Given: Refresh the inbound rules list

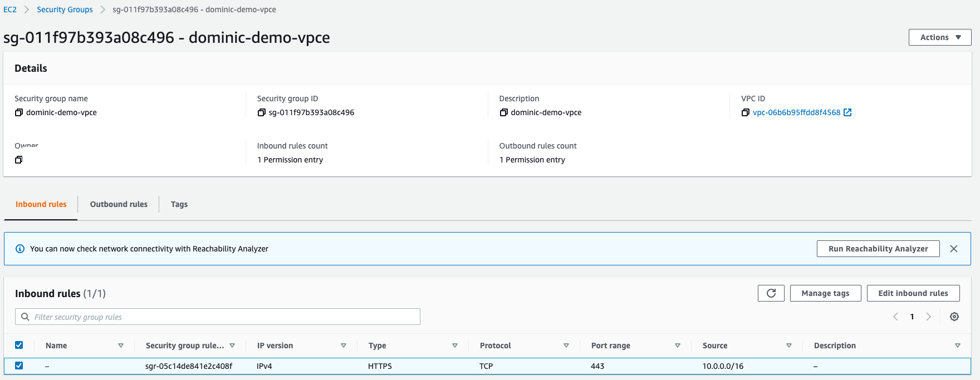Looking at the screenshot, I should click(771, 293).
